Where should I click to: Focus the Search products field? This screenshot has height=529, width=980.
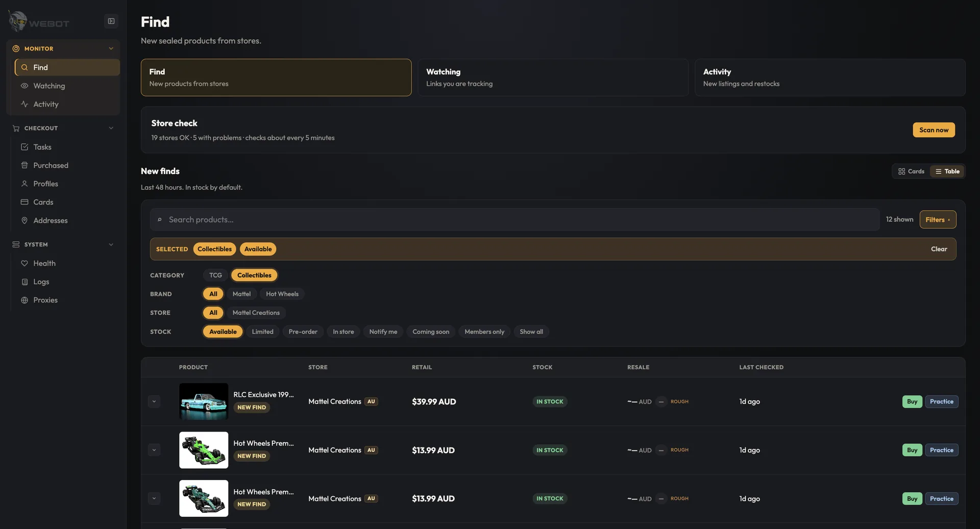point(514,219)
